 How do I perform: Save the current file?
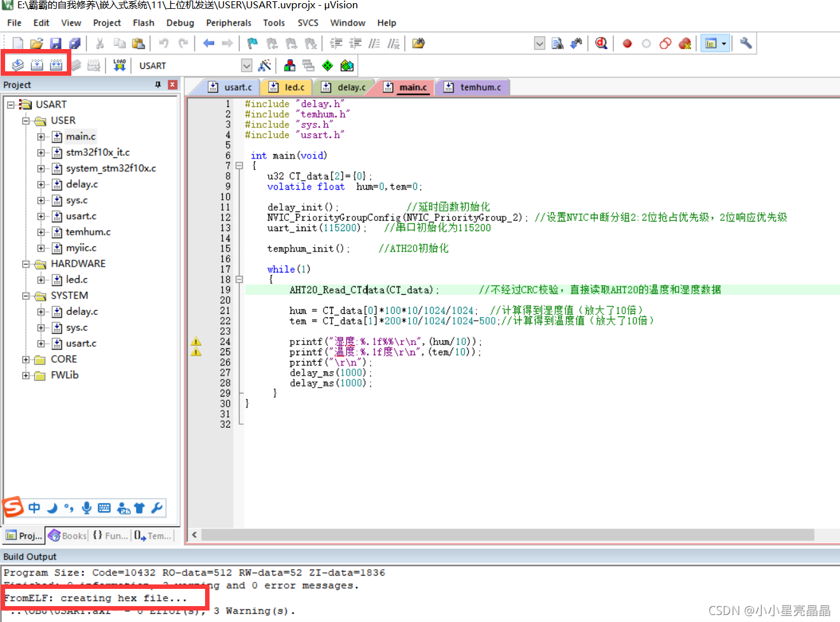tap(55, 43)
